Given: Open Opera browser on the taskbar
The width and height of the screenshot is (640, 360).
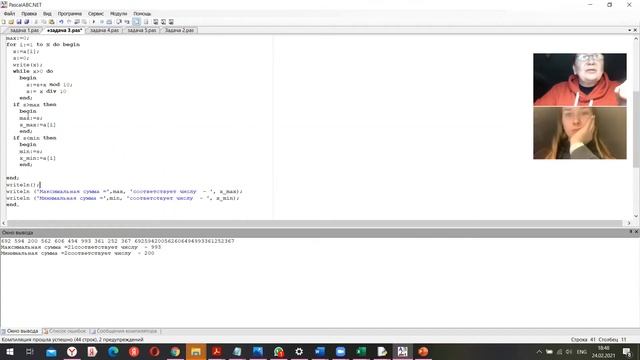Looking at the screenshot, I should click(x=154, y=351).
